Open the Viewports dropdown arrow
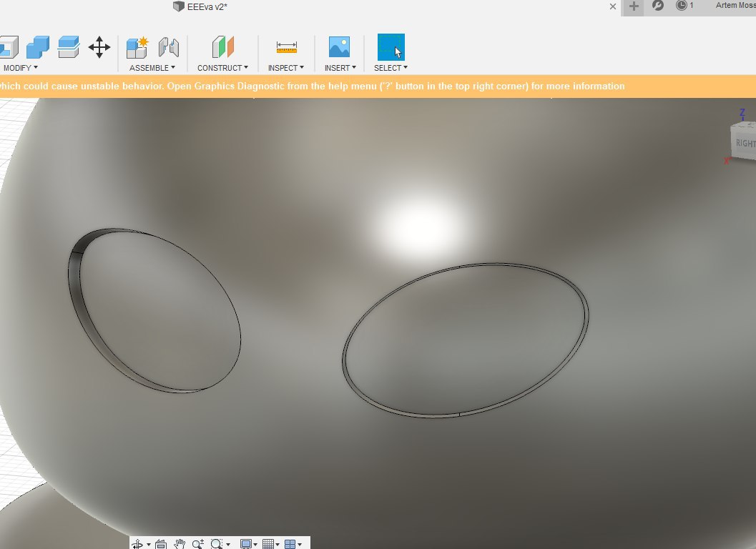The width and height of the screenshot is (756, 549). click(300, 545)
